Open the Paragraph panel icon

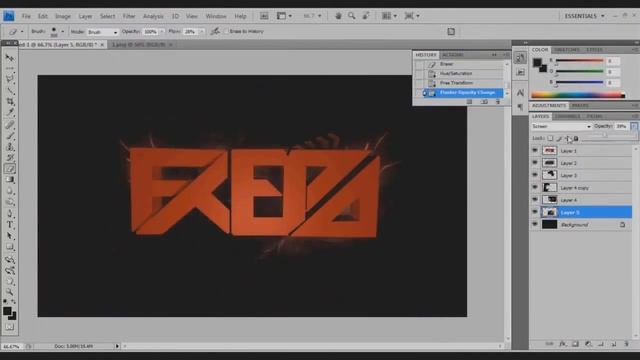[x=520, y=107]
